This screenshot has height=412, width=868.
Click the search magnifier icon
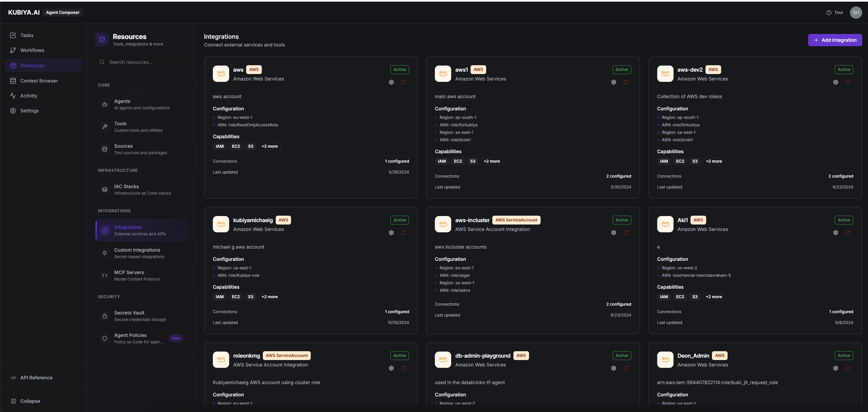coord(102,62)
